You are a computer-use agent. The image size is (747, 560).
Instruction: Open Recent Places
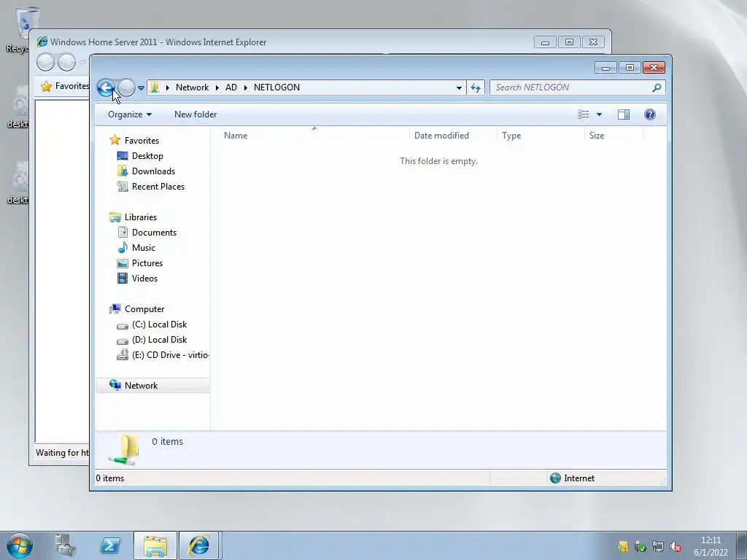(x=158, y=186)
